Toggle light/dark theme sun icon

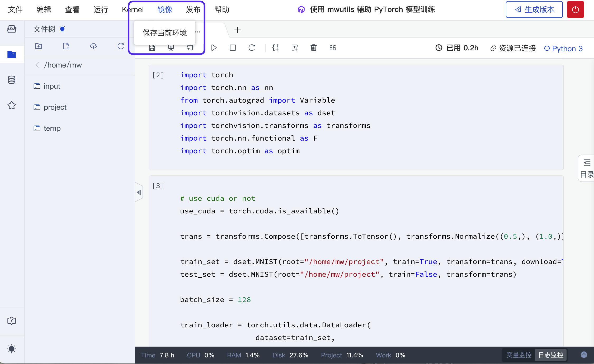(12, 349)
